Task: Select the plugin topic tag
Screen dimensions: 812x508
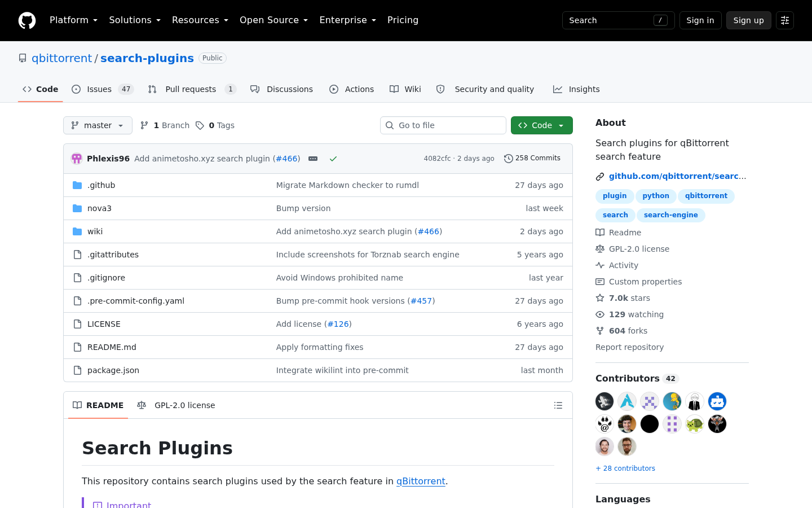Action: click(615, 196)
